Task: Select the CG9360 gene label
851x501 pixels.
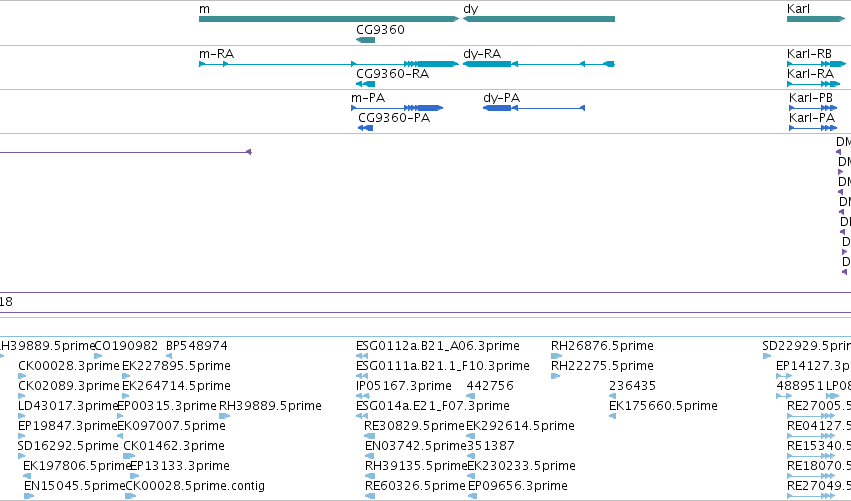Action: click(380, 30)
